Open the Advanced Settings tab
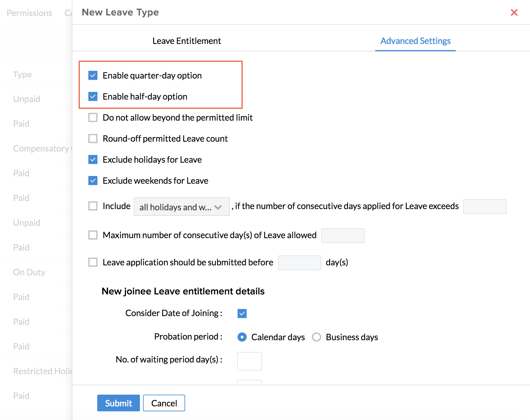530x420 pixels. point(415,41)
